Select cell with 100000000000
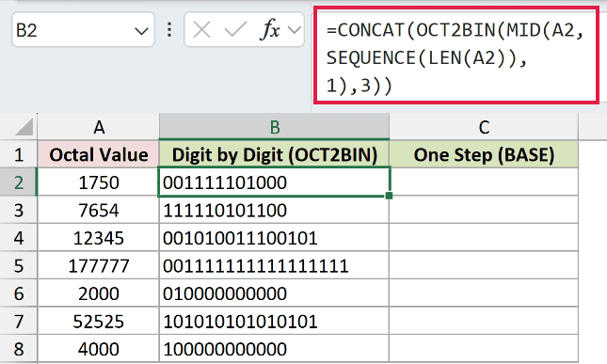 point(274,349)
